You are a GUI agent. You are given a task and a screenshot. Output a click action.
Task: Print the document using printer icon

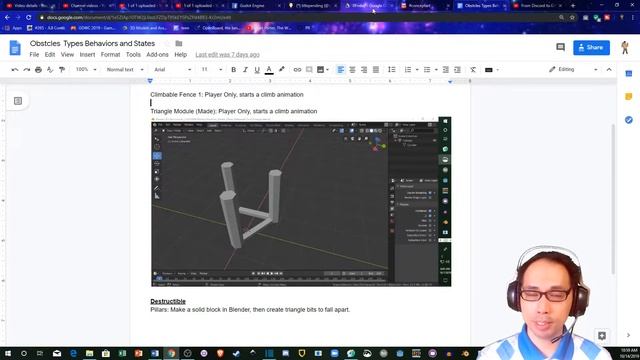tap(38, 70)
